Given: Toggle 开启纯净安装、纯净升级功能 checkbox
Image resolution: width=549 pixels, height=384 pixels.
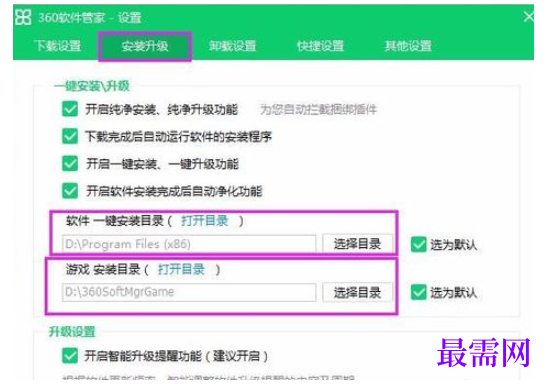Looking at the screenshot, I should (x=70, y=109).
